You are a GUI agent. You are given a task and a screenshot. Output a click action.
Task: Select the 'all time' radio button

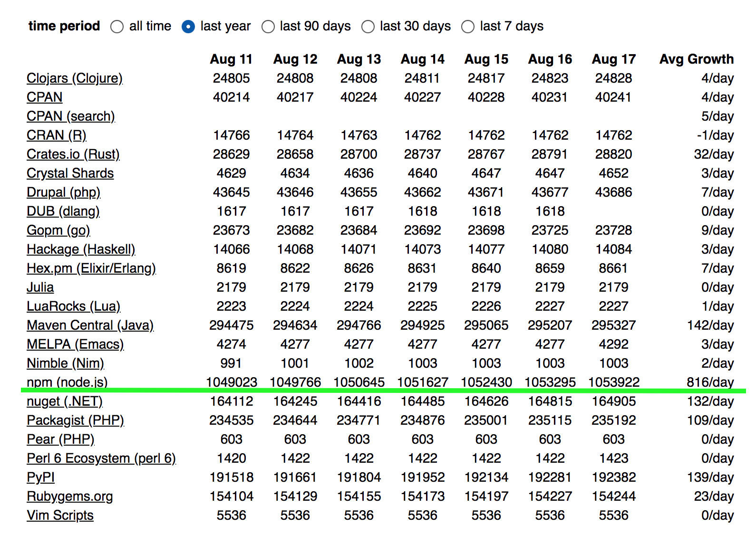click(x=117, y=27)
